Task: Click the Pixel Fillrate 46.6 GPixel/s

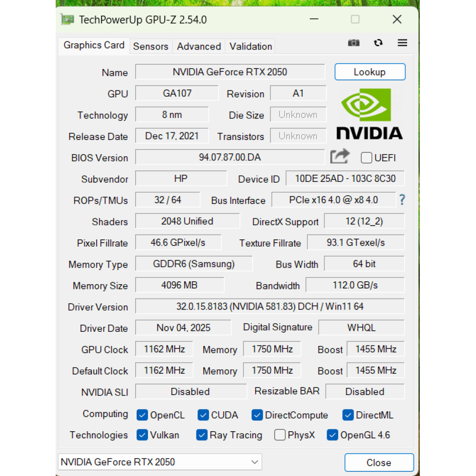Action: point(178,243)
